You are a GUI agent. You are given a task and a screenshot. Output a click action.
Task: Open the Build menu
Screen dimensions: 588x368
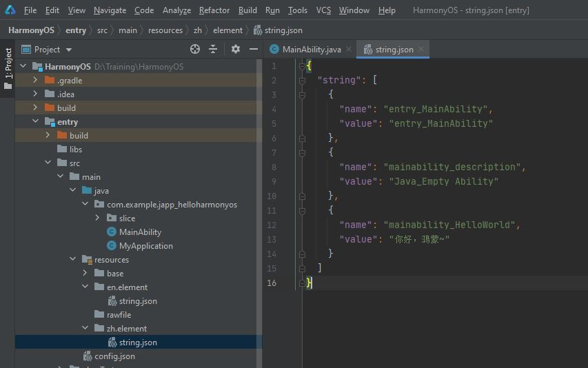pyautogui.click(x=247, y=10)
